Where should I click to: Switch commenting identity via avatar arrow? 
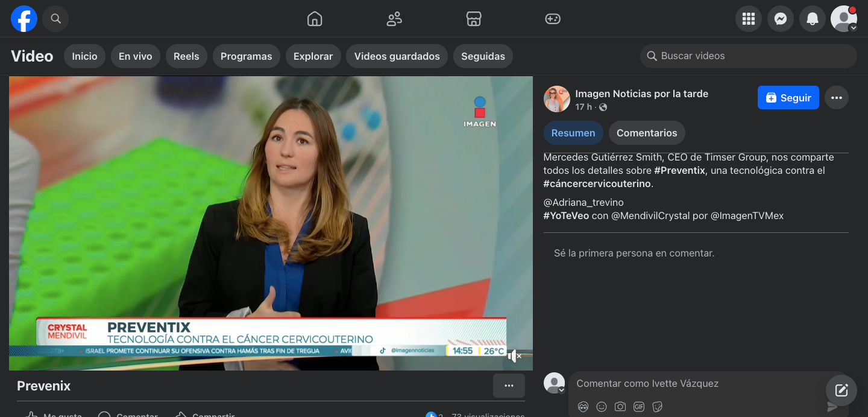pyautogui.click(x=561, y=390)
